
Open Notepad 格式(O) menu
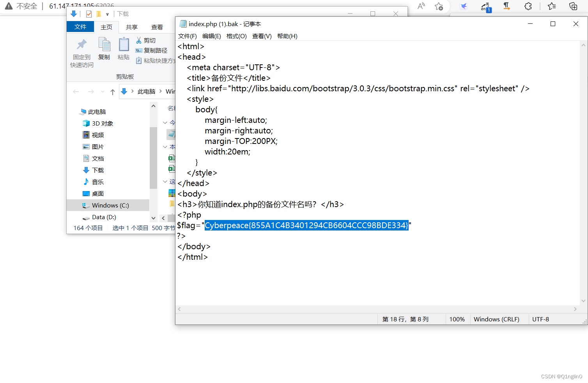click(237, 36)
